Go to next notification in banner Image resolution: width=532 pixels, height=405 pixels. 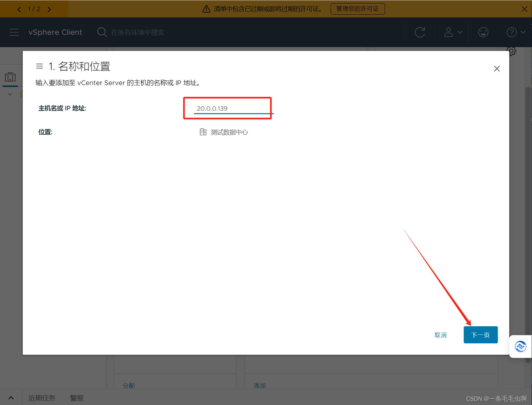49,9
